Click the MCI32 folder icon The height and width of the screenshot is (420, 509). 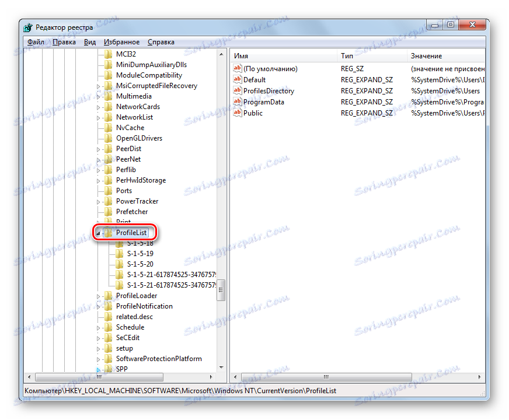coord(109,54)
